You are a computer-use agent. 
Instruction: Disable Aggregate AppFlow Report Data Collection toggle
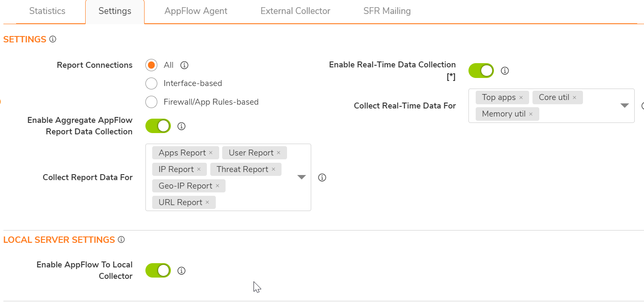click(x=158, y=126)
